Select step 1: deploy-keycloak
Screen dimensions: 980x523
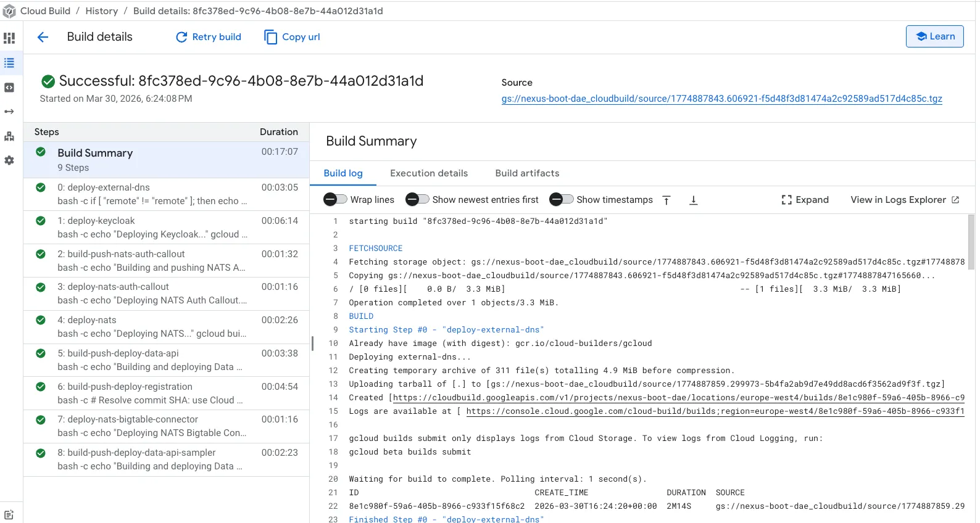166,228
